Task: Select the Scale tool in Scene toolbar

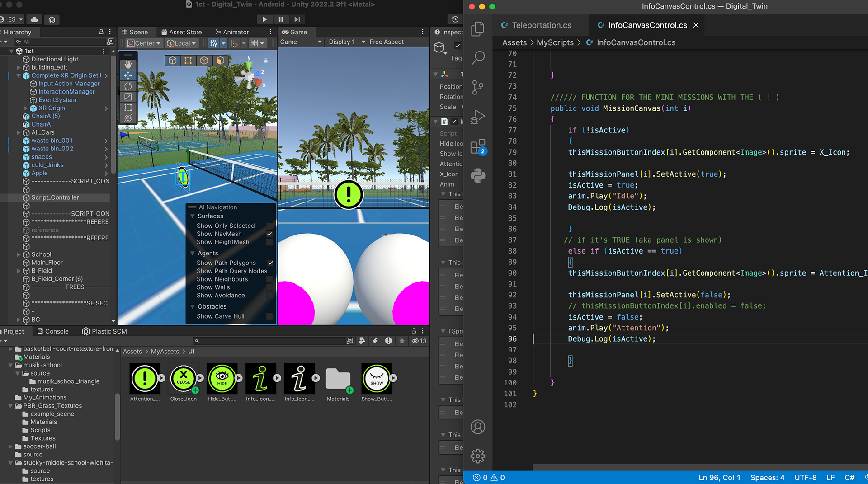Action: click(128, 97)
